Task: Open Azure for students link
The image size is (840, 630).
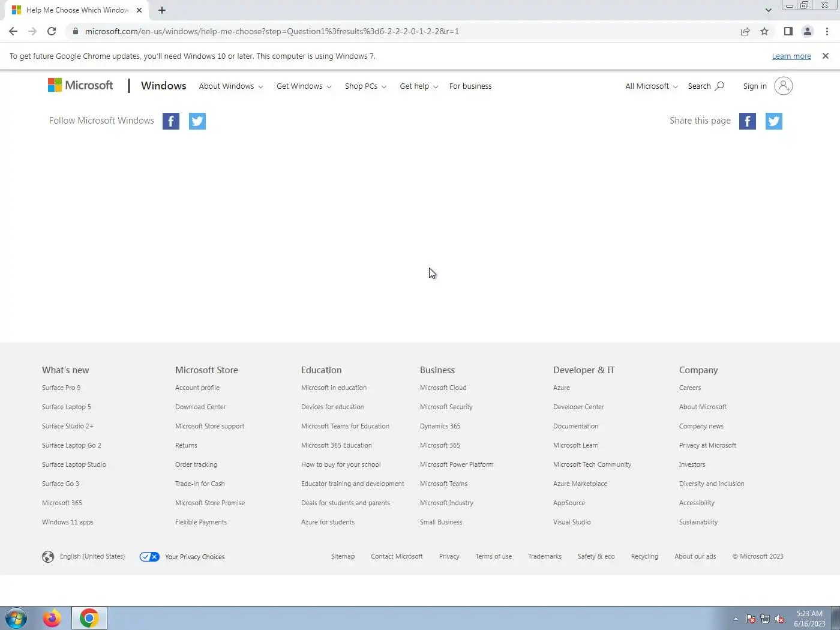Action: (x=328, y=522)
